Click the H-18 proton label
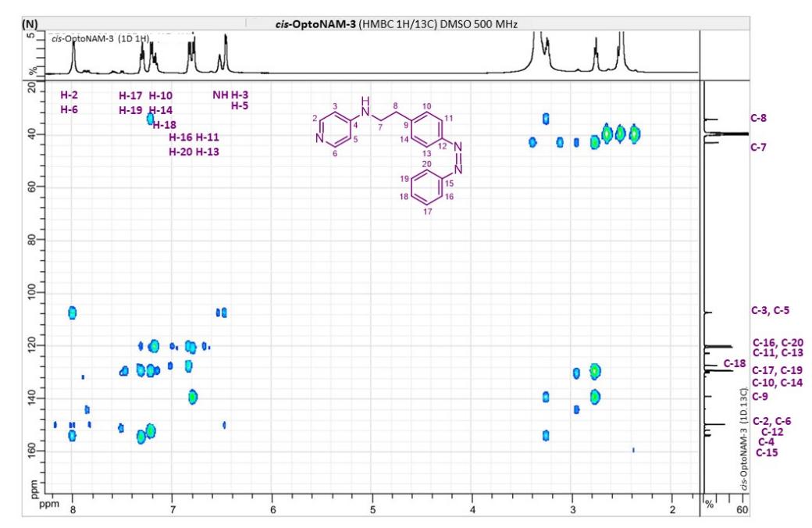Screen dimensions: 812x528 [165, 124]
